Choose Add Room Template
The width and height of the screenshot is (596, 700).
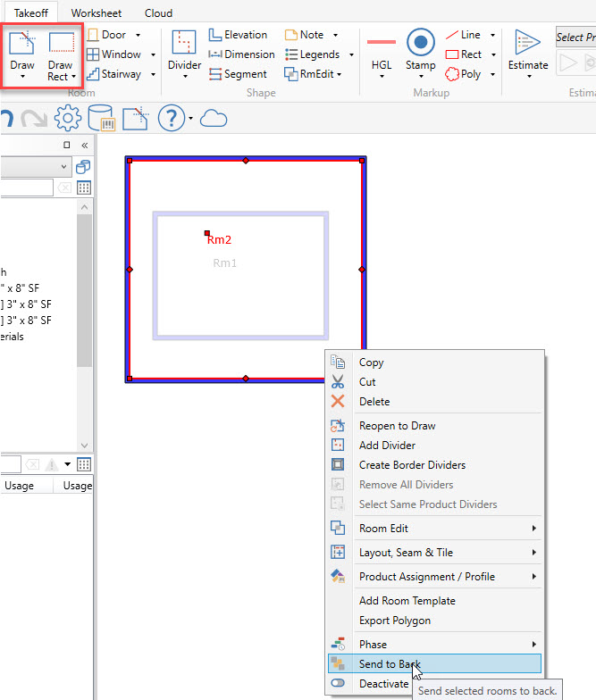point(435,601)
